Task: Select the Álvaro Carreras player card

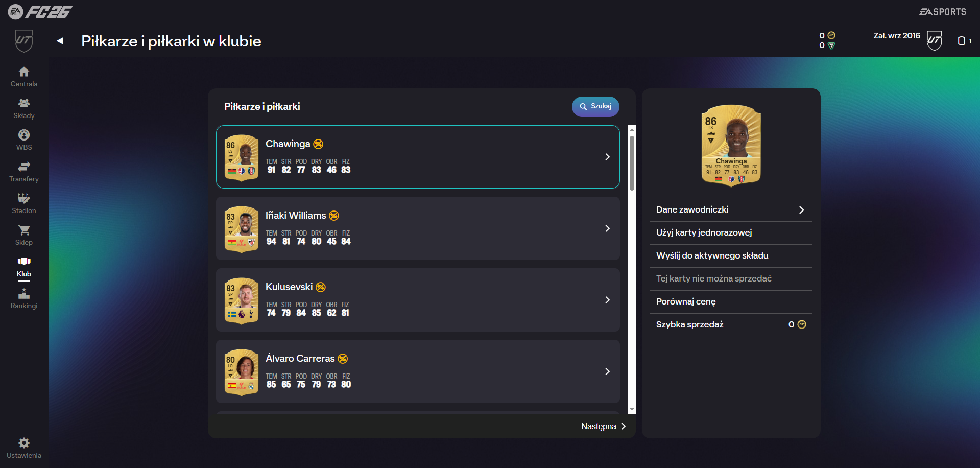Action: pyautogui.click(x=242, y=372)
